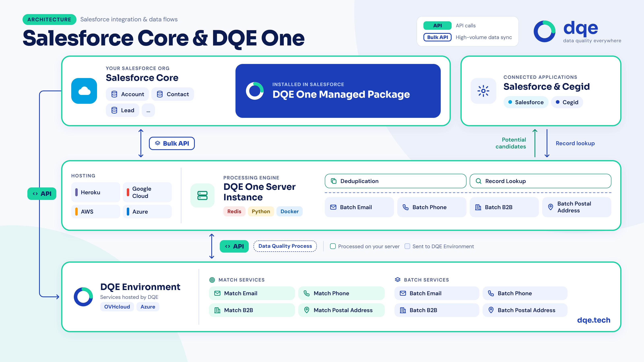
Task: Click the server Batch Email envelope icon
Action: tap(333, 207)
